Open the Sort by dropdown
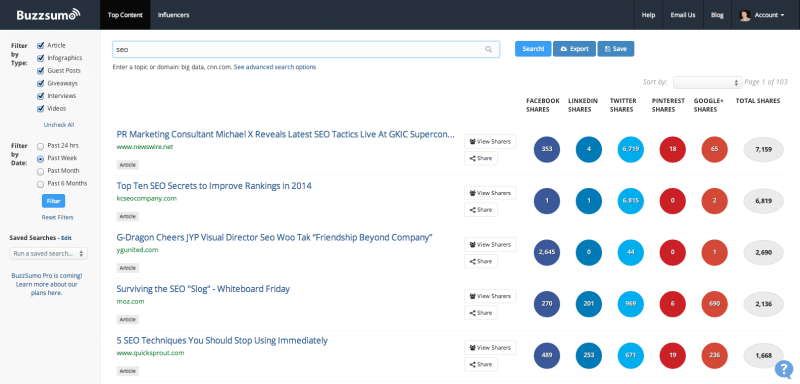The image size is (800, 384). (707, 83)
